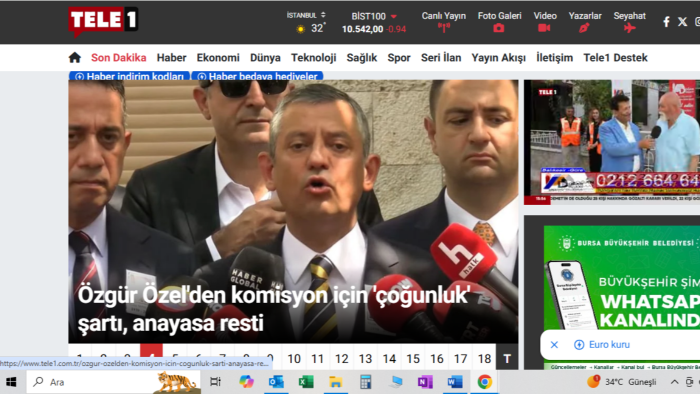This screenshot has height=394, width=700.
Task: Select slider page 16
Action: click(437, 358)
